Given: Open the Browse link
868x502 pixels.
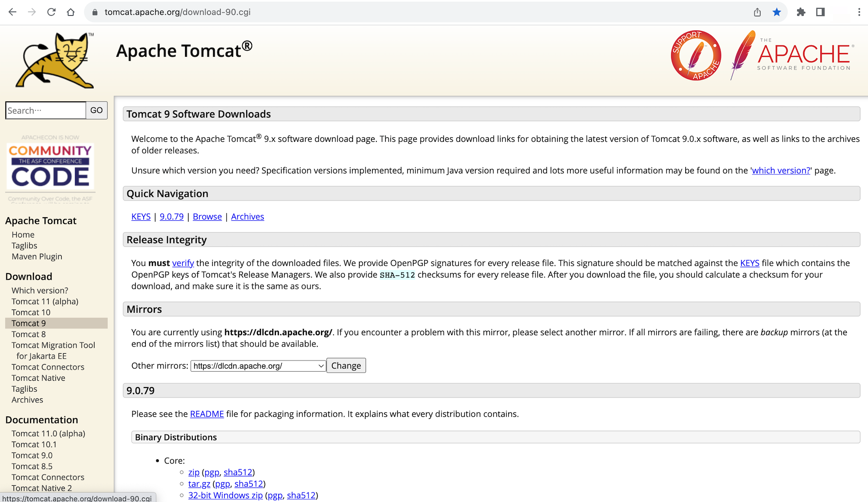Looking at the screenshot, I should click(x=207, y=217).
